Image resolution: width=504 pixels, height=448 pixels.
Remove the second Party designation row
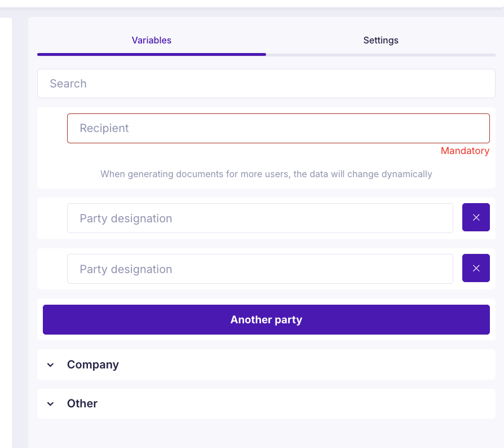[x=476, y=269]
